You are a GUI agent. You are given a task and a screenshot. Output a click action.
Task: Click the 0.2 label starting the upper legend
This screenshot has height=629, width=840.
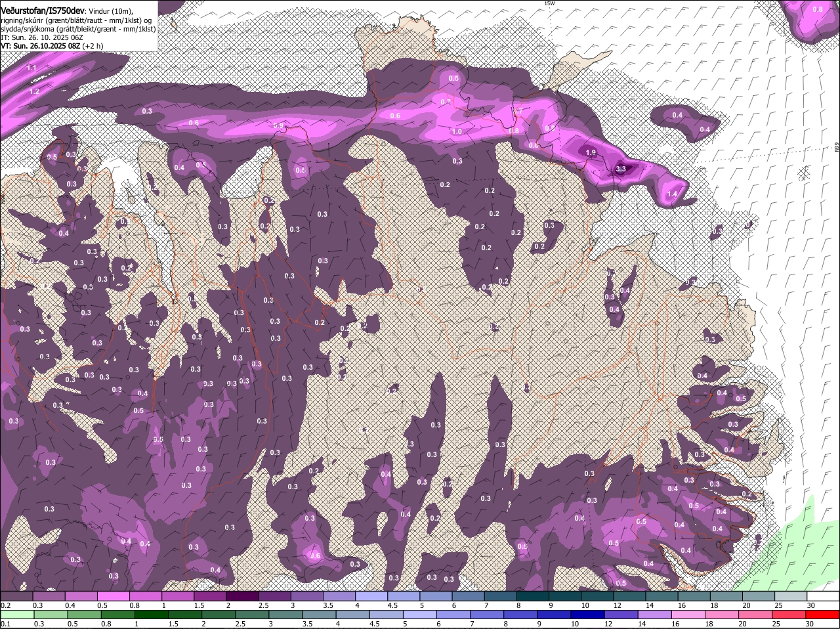(5, 605)
